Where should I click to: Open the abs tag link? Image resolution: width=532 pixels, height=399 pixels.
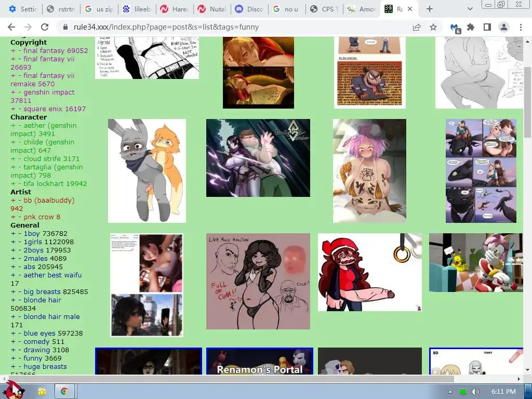coord(29,267)
